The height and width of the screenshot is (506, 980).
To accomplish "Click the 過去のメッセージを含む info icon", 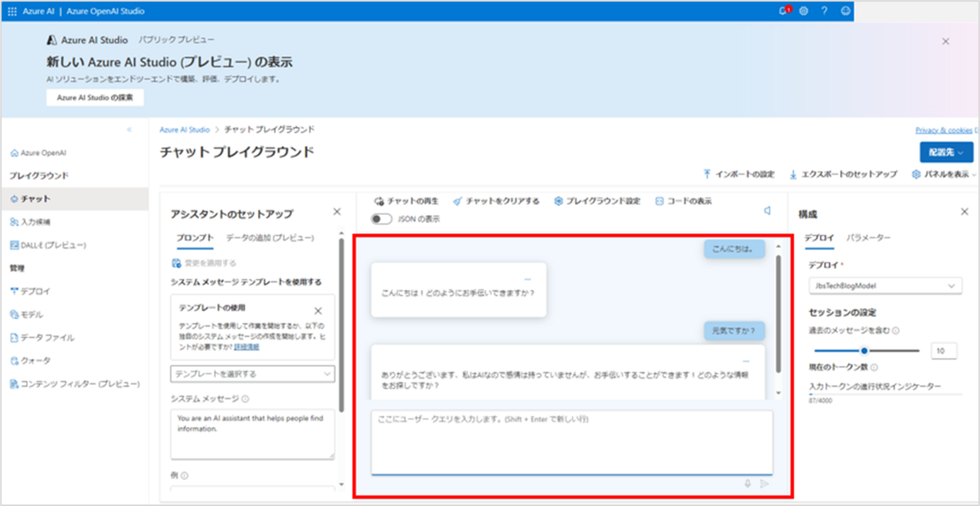I will pos(897,331).
